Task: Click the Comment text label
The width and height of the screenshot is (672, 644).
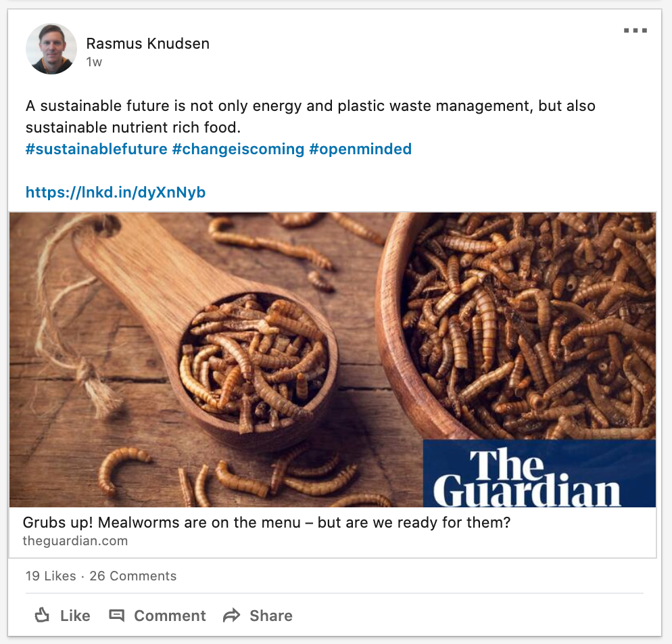Action: [170, 616]
